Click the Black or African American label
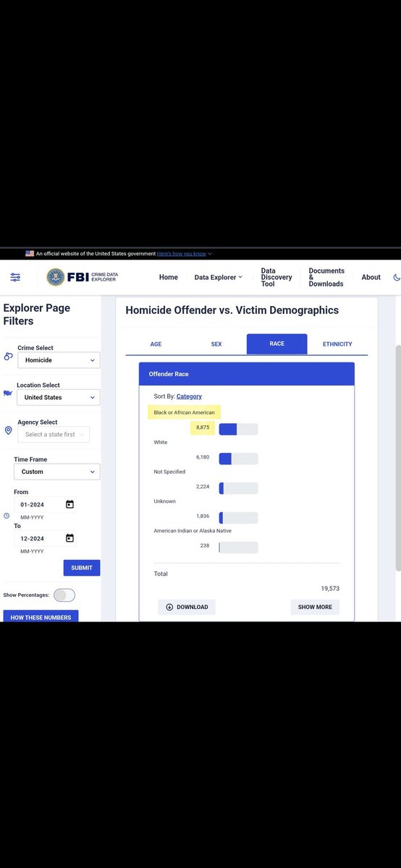401x868 pixels. coord(184,412)
